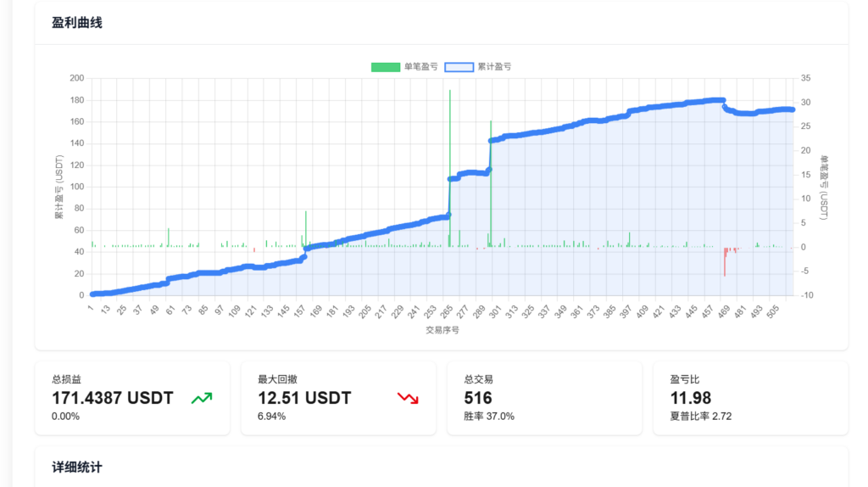This screenshot has height=487, width=868.
Task: Select the 12.51 USDT max drawdown value
Action: 304,398
